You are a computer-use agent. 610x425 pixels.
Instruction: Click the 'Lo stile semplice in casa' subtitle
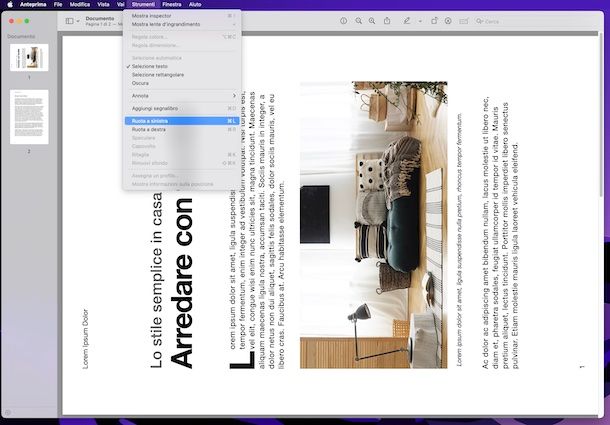(x=156, y=280)
